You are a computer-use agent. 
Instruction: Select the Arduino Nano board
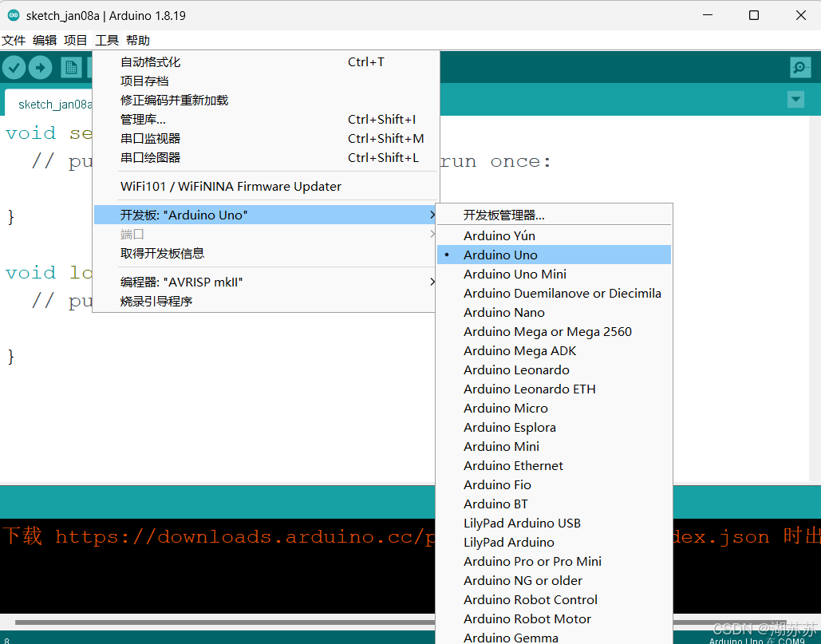(554, 313)
